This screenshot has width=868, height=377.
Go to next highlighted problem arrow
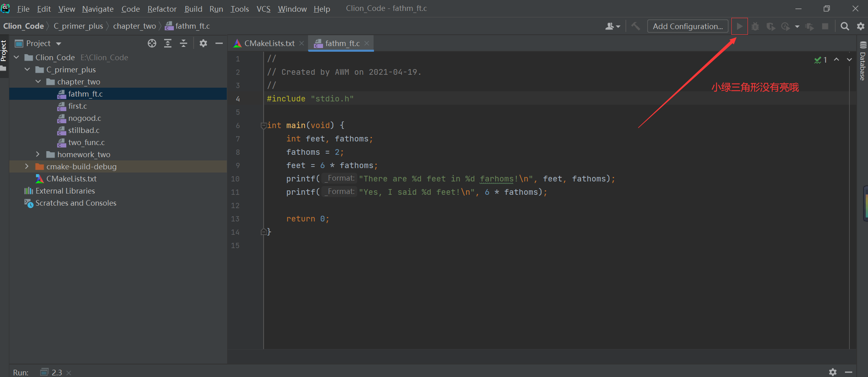click(849, 59)
